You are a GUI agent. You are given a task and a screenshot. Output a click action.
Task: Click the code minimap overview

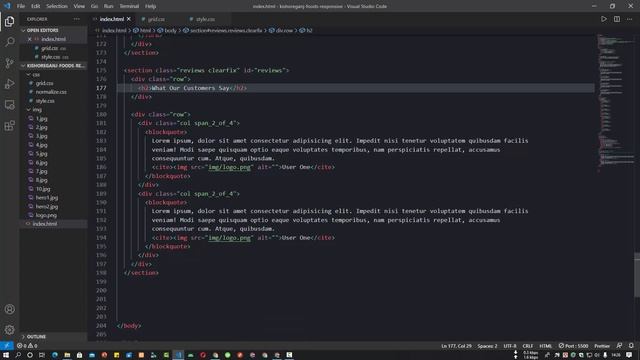(x=615, y=102)
